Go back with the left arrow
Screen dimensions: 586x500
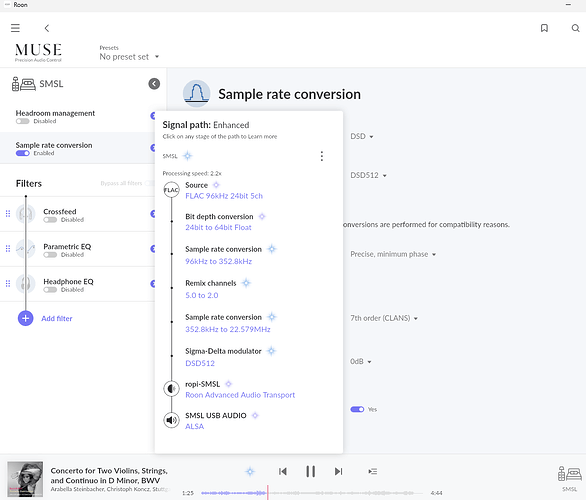(x=47, y=28)
